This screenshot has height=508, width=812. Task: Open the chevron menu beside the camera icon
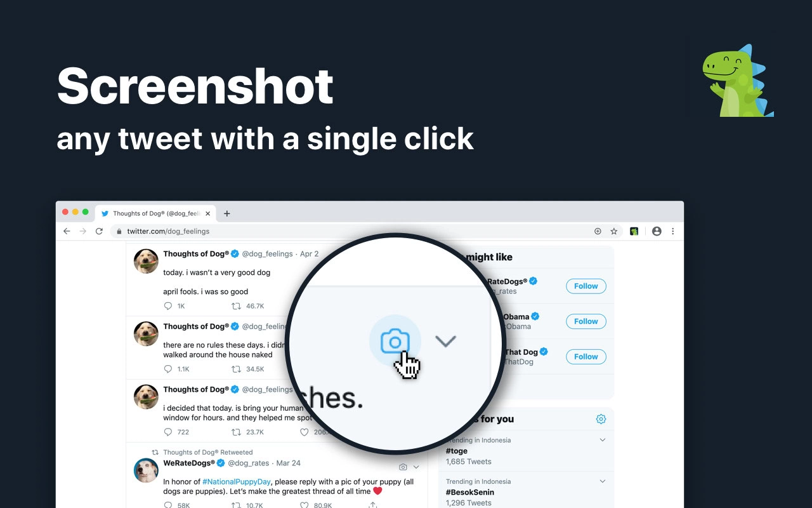[x=446, y=342]
